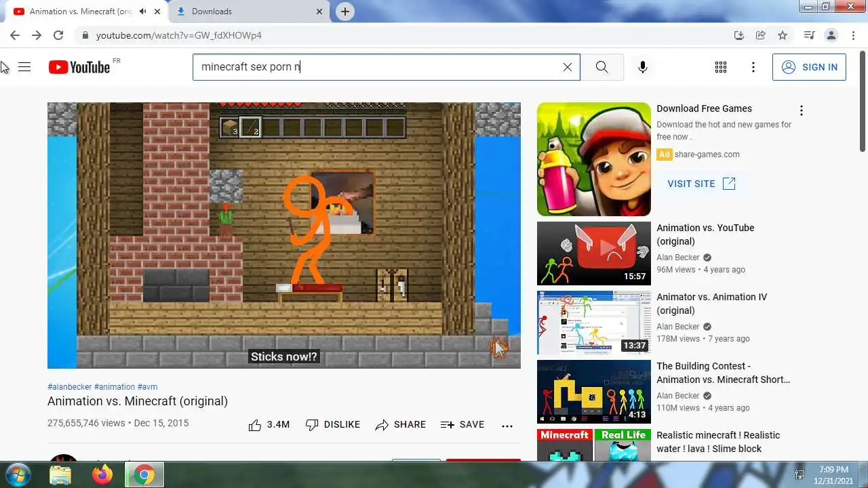The height and width of the screenshot is (488, 868).
Task: Select the Animation vs. Minecraft video title
Action: pyautogui.click(x=138, y=401)
